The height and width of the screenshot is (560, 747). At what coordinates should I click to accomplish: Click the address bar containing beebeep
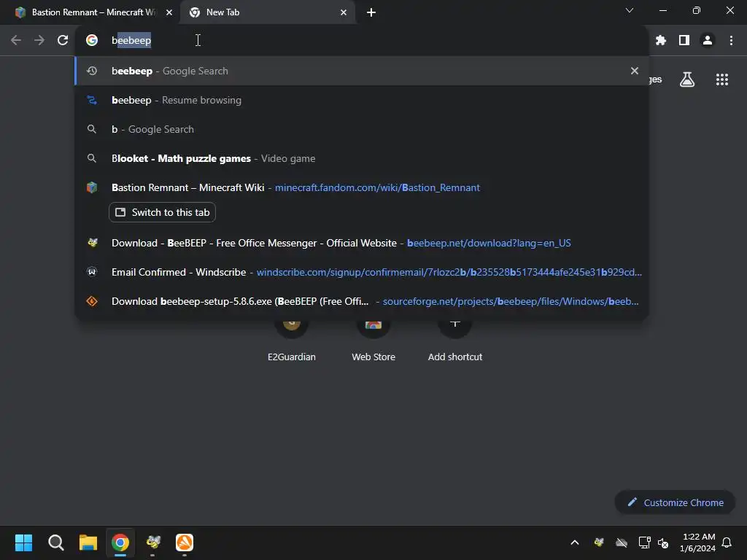click(x=362, y=41)
